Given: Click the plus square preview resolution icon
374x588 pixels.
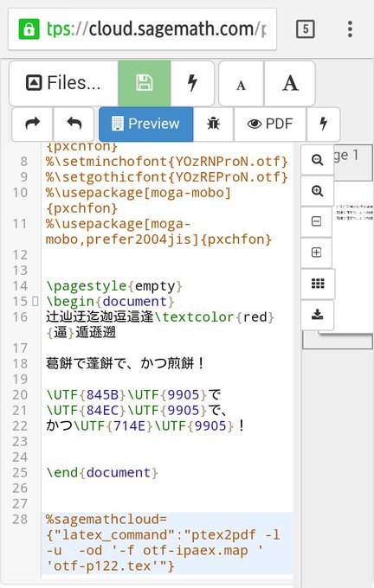Looking at the screenshot, I should [317, 252].
